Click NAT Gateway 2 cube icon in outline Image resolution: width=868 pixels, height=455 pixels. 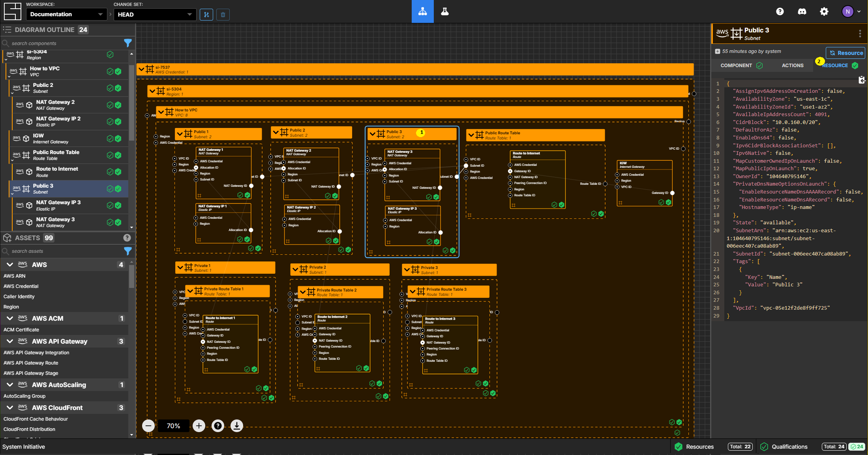pos(29,105)
